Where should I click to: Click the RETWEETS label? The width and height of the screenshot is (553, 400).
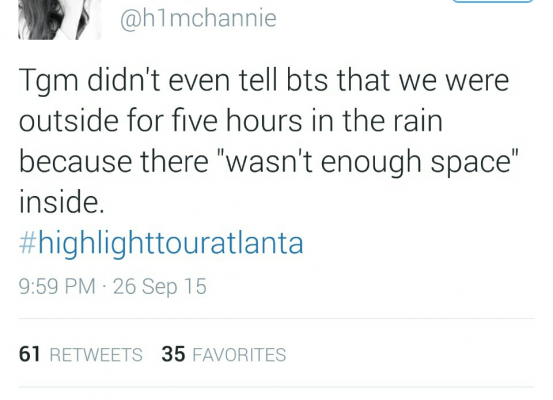96,354
